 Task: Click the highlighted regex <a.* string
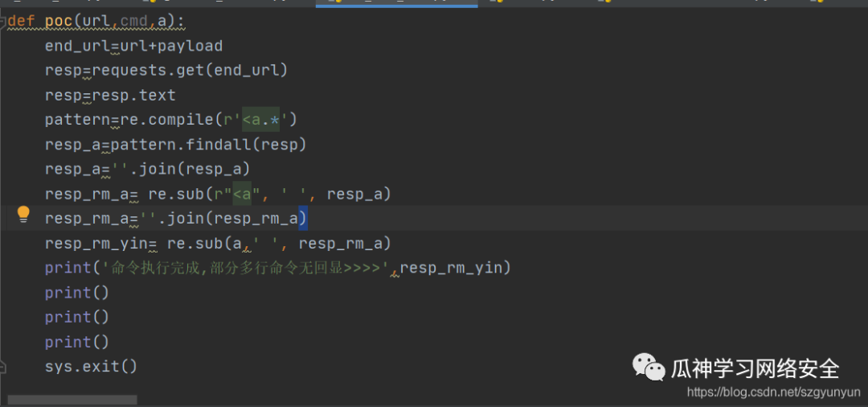(260, 120)
